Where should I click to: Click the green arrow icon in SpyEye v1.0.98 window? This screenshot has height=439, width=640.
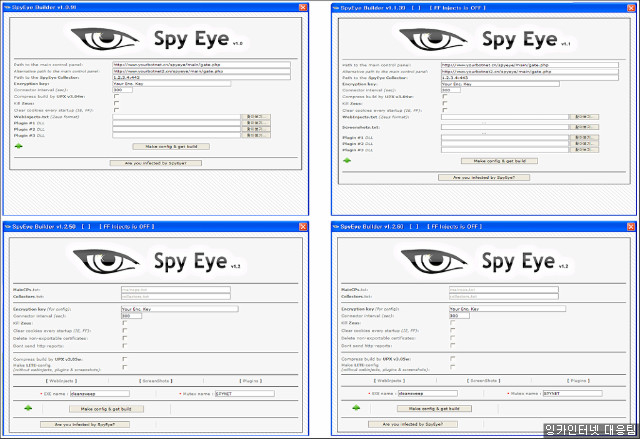pyautogui.click(x=18, y=145)
